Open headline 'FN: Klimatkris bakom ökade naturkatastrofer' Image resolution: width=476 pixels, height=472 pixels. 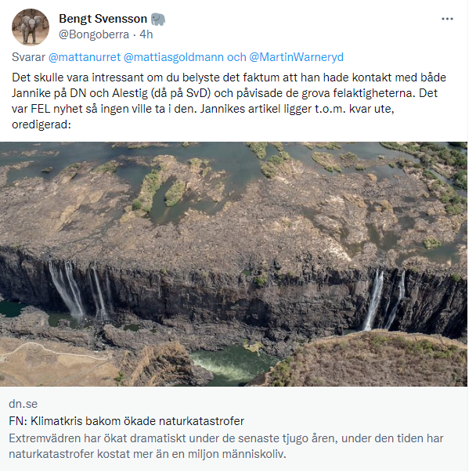pos(127,420)
